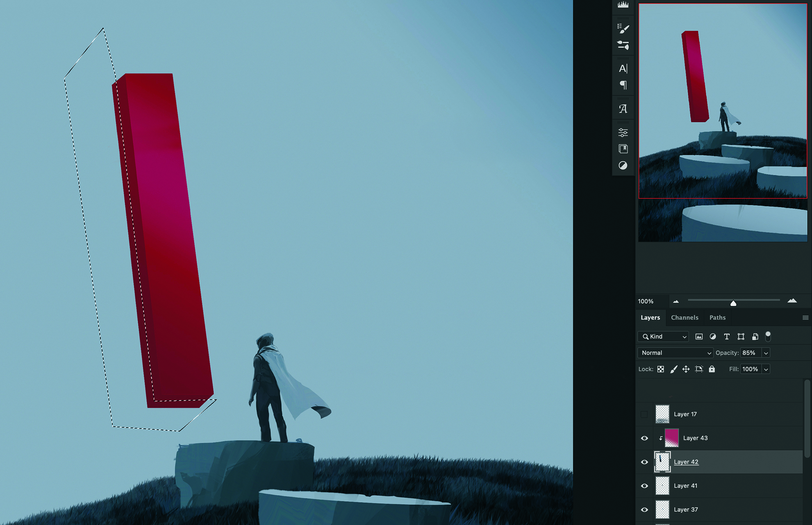Click the Navigator zoom slider handle
This screenshot has height=525, width=812.
(x=733, y=303)
